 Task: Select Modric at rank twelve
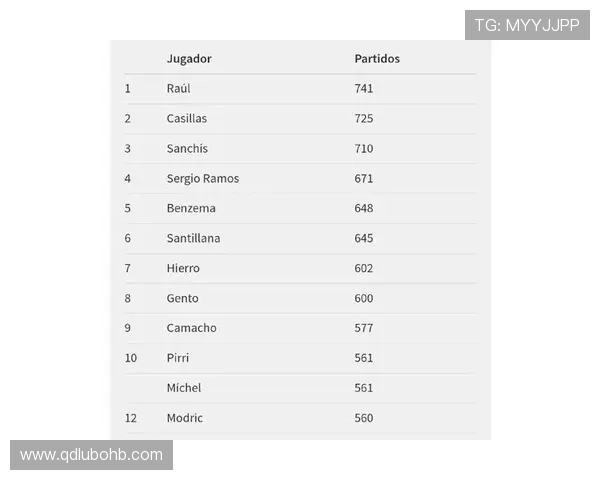pos(184,418)
